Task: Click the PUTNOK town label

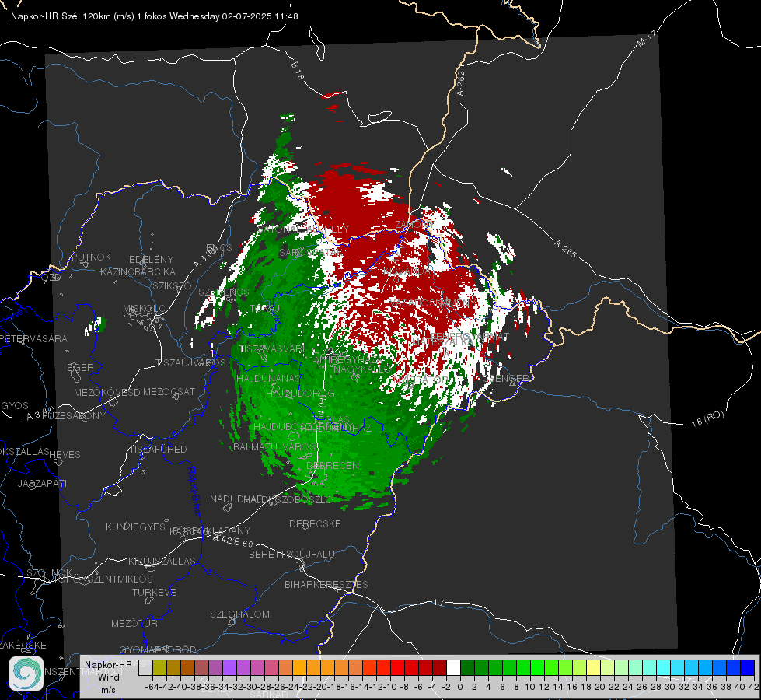Action: 91,257
